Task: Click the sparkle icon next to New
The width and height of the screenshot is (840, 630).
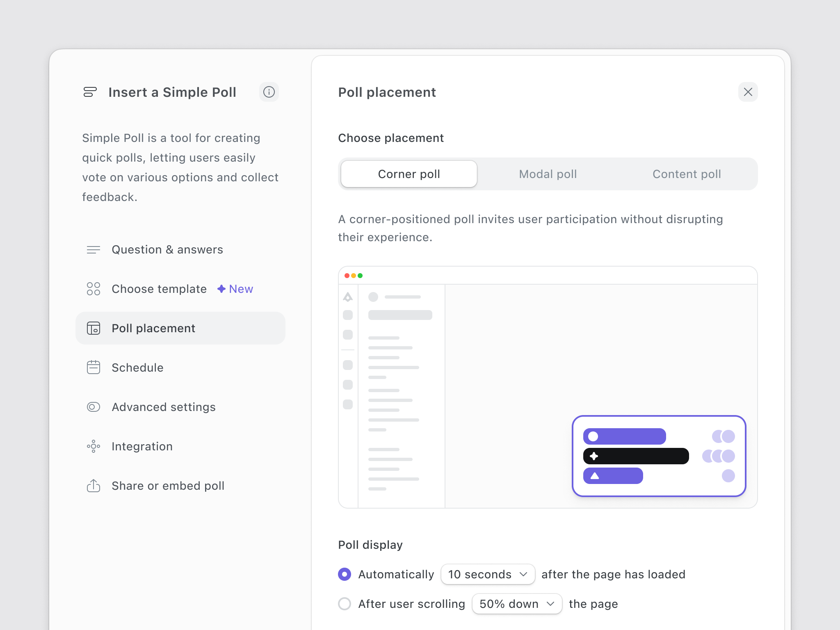Action: [x=221, y=289]
